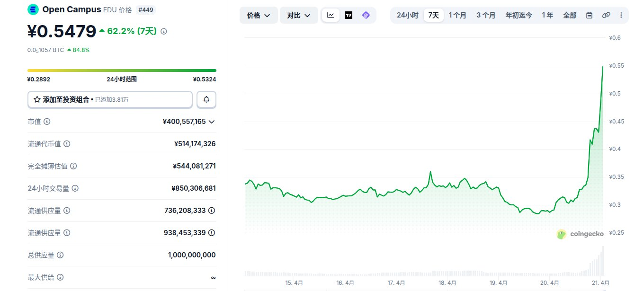The width and height of the screenshot is (644, 291).
Task: Click the Open Campus EDU logo icon
Action: click(33, 9)
